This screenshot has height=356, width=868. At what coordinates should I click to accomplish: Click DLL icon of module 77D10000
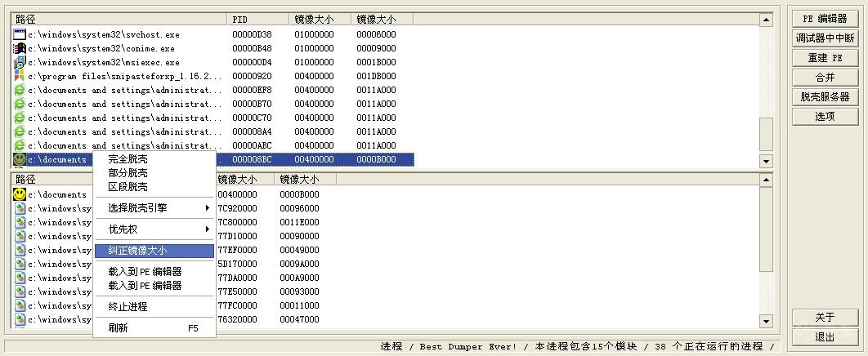click(20, 236)
